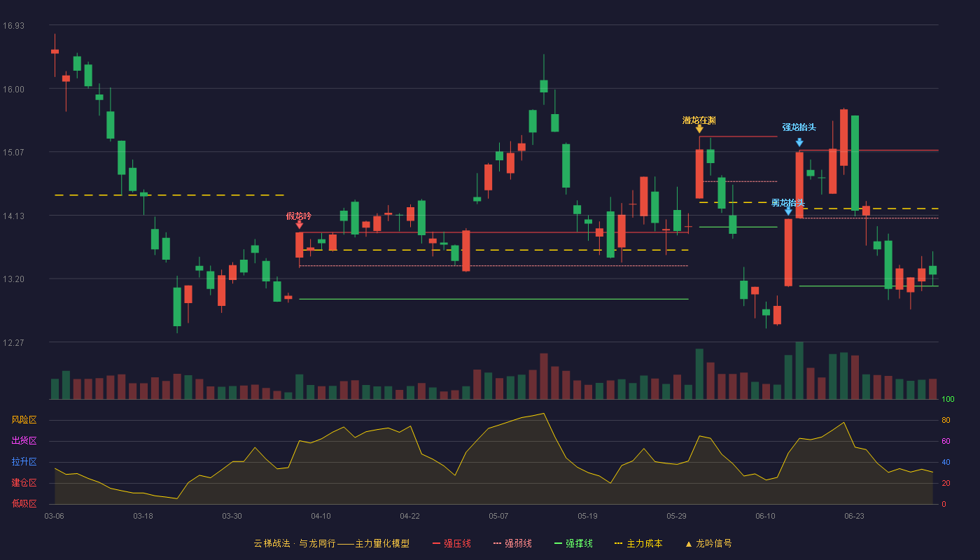Toggle the 主力成本 legend series
The width and height of the screenshot is (980, 560).
pyautogui.click(x=638, y=543)
